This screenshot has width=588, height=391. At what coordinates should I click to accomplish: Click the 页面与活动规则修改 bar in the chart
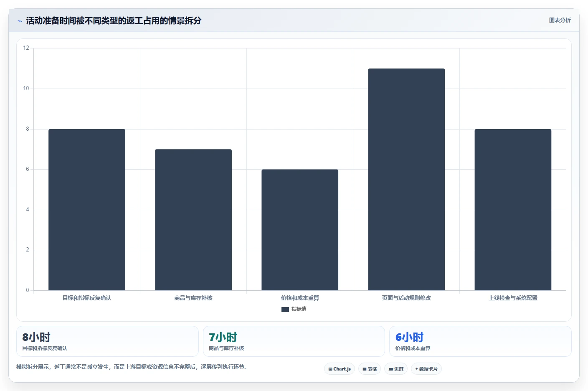[406, 179]
